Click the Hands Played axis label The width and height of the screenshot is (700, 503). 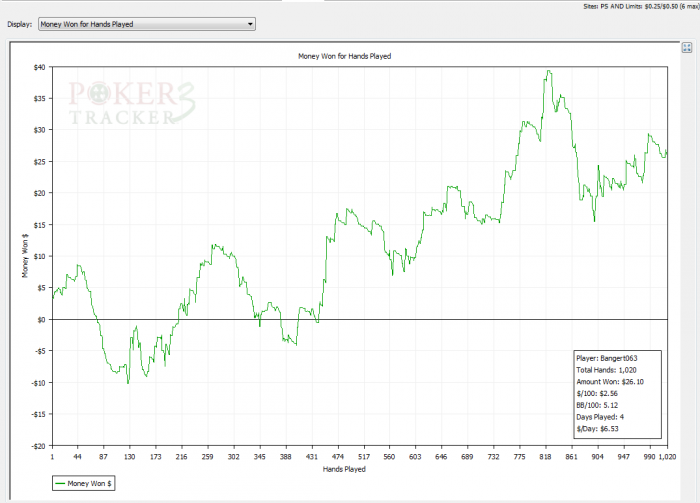[x=344, y=469]
